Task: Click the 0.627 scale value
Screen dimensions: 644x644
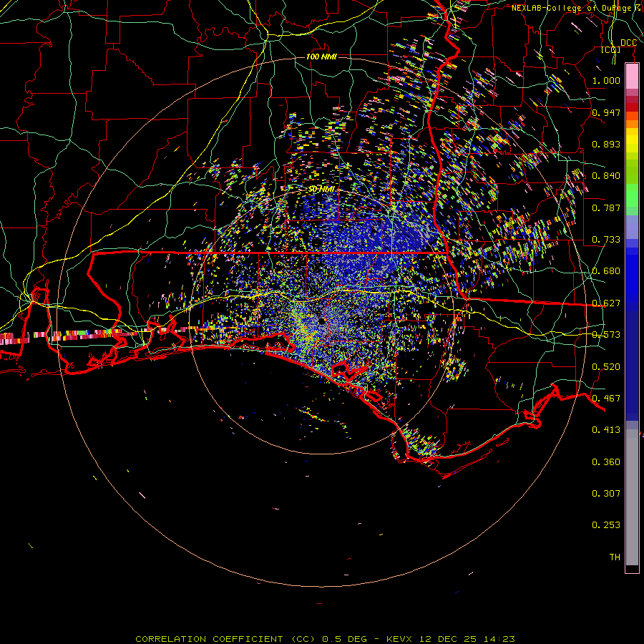Action: (x=606, y=303)
